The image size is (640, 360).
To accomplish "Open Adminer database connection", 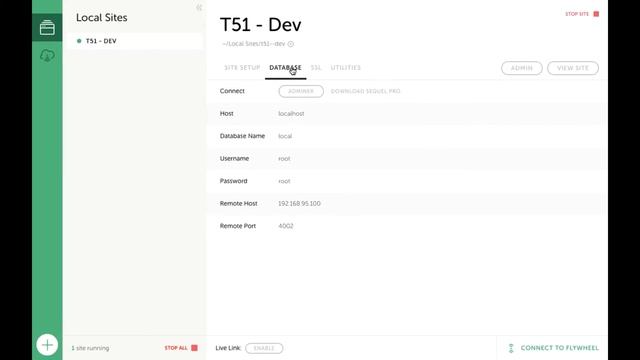I will pos(301,91).
